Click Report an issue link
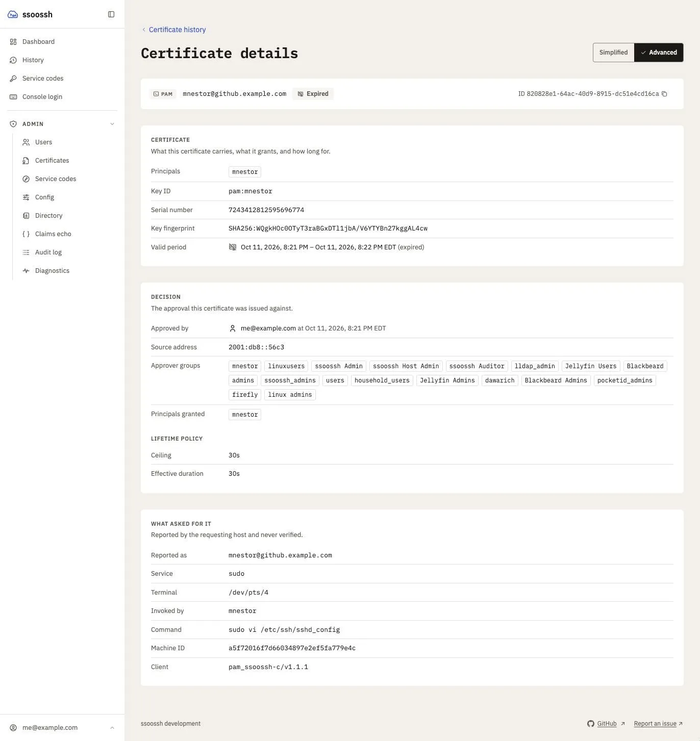Screen dimensions: 700x741 click(x=658, y=724)
